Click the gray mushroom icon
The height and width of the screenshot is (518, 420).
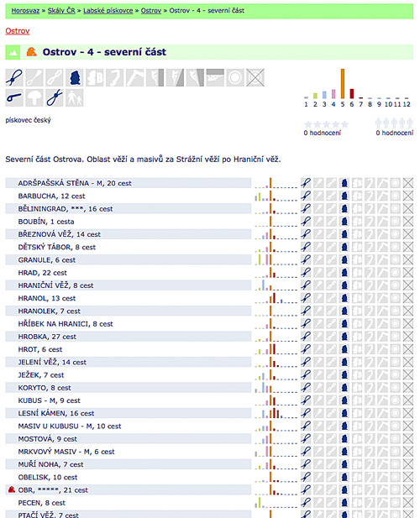[34, 97]
